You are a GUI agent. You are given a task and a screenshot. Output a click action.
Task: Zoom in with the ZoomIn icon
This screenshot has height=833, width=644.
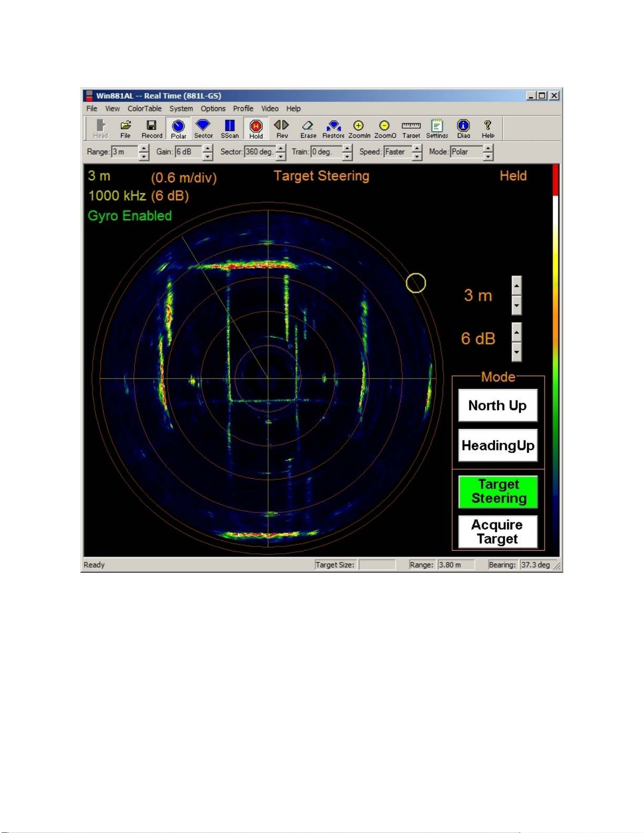[x=359, y=129]
